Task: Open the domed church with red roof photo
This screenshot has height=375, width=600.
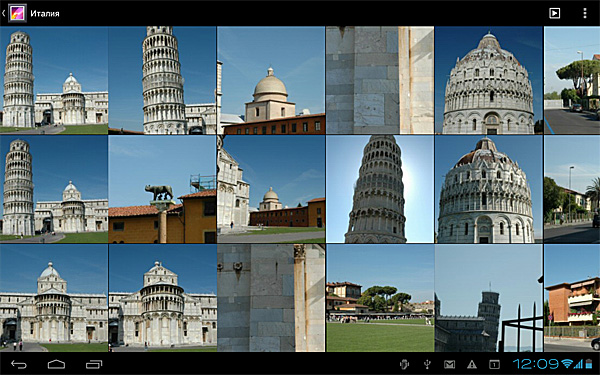Action: click(271, 80)
